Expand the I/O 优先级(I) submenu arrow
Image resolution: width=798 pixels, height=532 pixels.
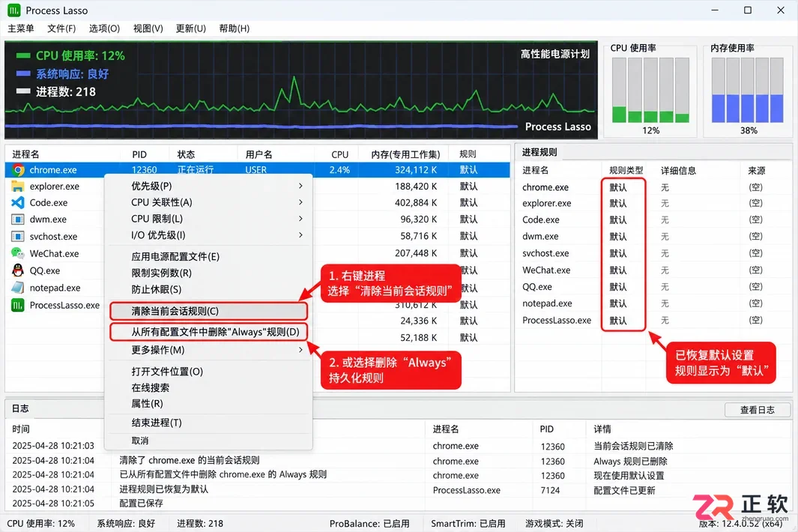(300, 235)
